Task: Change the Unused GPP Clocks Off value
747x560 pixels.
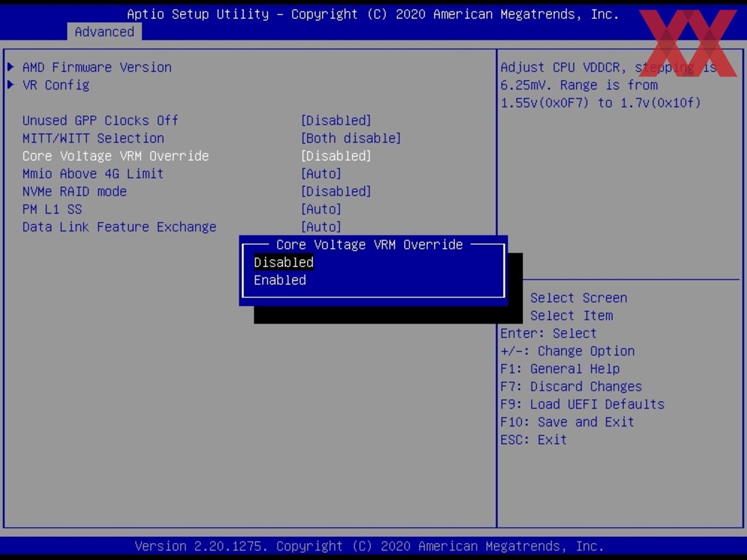Action: [336, 120]
